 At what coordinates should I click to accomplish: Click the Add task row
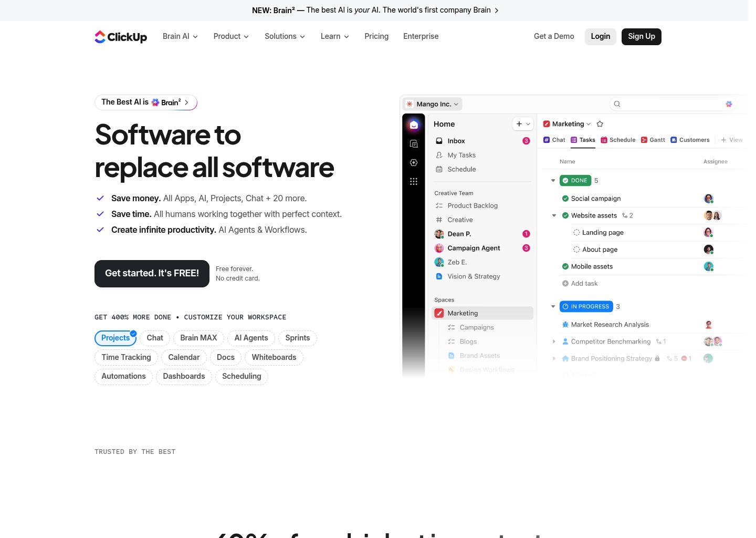pyautogui.click(x=580, y=284)
